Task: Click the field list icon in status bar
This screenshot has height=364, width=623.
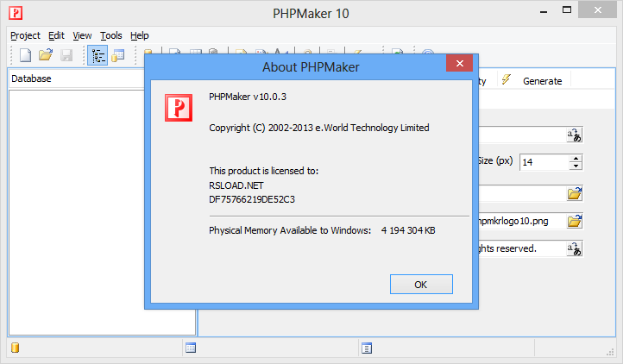Action: tap(367, 348)
